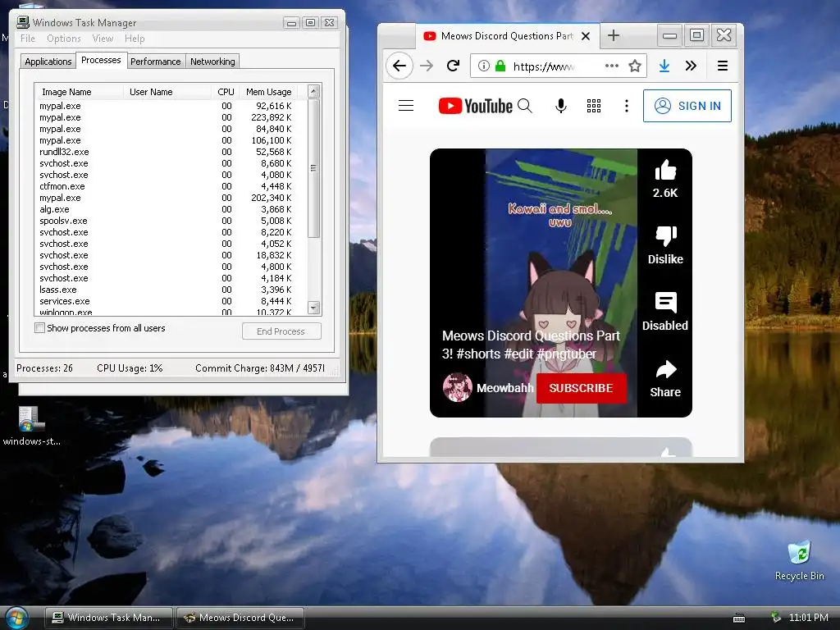Select mypal.exe using 223,892 K

click(171, 117)
